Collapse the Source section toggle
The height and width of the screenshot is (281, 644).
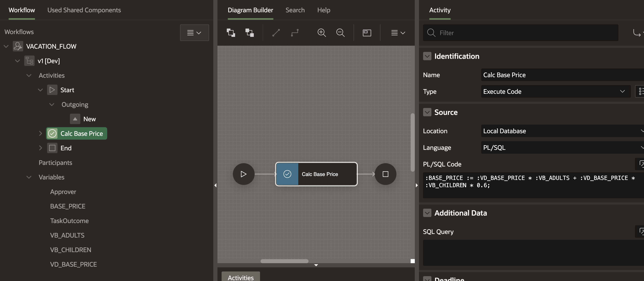427,112
